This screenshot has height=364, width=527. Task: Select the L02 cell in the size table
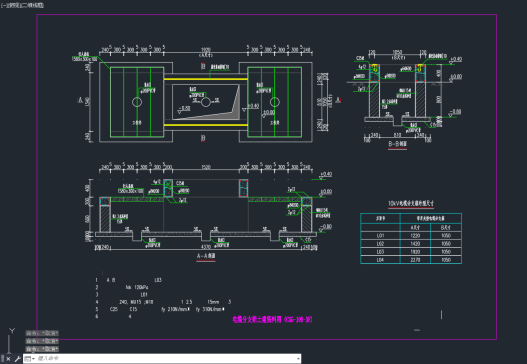tap(380, 244)
